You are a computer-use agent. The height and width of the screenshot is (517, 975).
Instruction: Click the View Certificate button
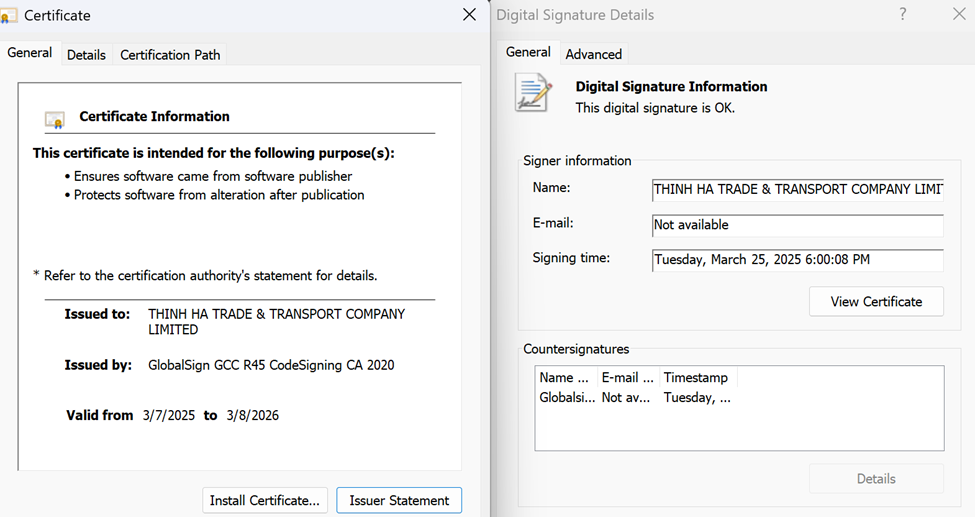(x=876, y=301)
